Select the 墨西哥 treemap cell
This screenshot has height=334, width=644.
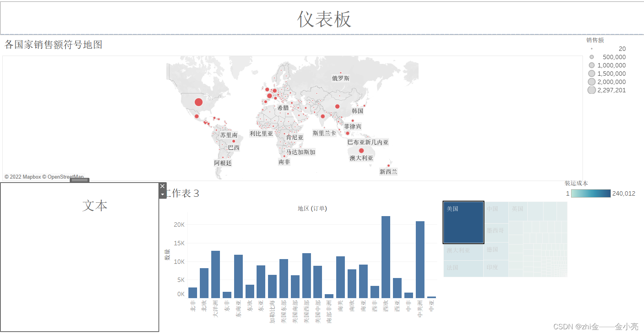496,233
